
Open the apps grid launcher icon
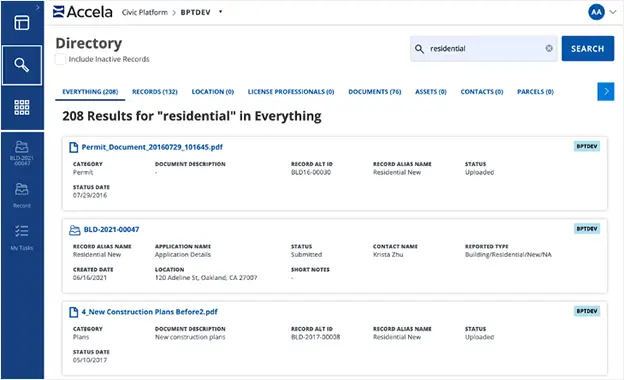click(x=21, y=107)
